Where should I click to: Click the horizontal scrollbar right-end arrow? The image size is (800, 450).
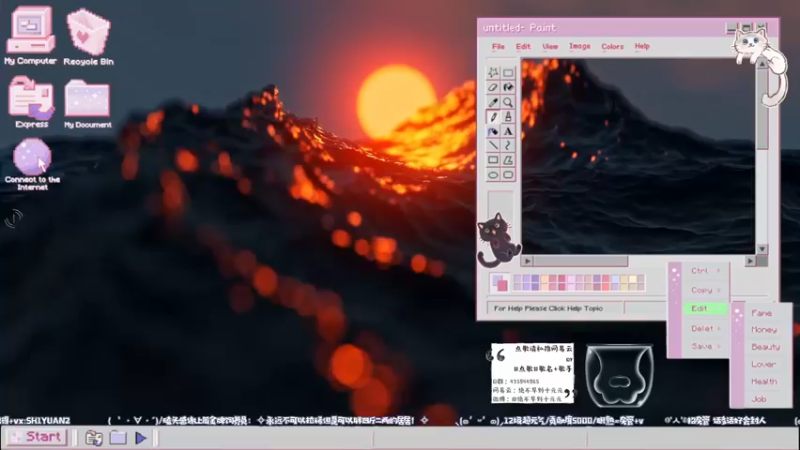(750, 261)
